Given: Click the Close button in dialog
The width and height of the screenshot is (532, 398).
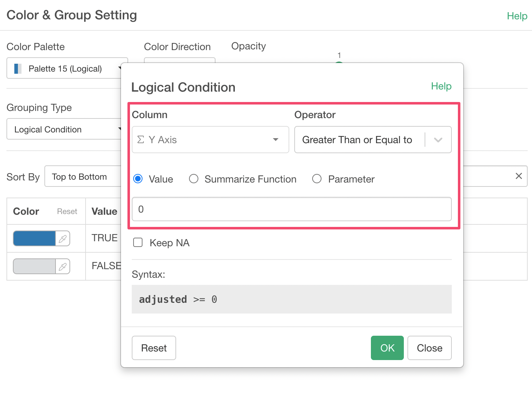Looking at the screenshot, I should click(x=429, y=348).
